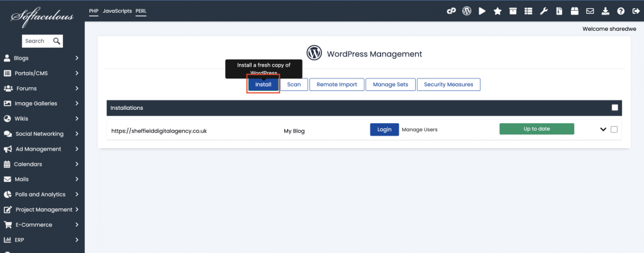Tick the select-all checkbox in Installations header
Viewport: 644px width, 253px height.
point(614,108)
